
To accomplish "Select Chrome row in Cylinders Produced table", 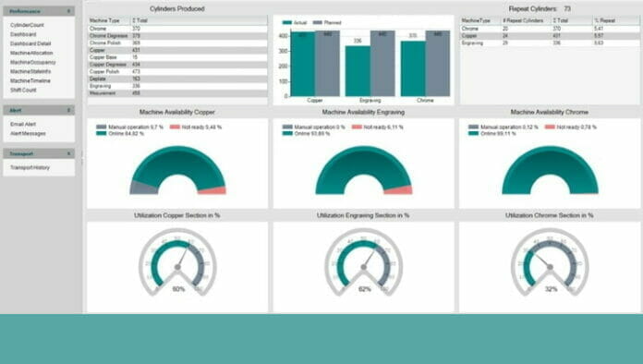I will coord(177,29).
